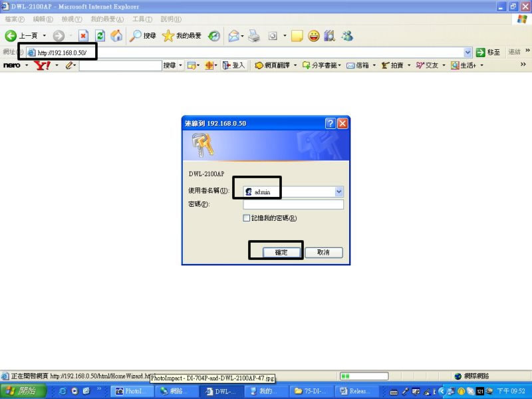Viewport: 532px width, 399px height.
Task: Open the Edit (編輯) menu
Action: [x=43, y=19]
